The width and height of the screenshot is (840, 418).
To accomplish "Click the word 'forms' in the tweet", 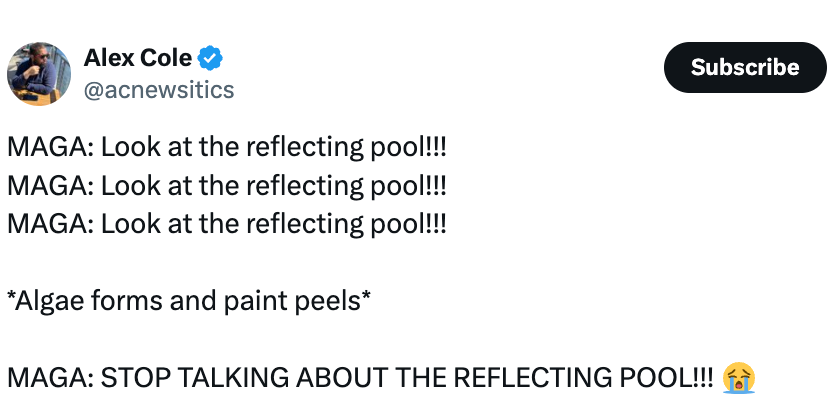I will click(126, 301).
